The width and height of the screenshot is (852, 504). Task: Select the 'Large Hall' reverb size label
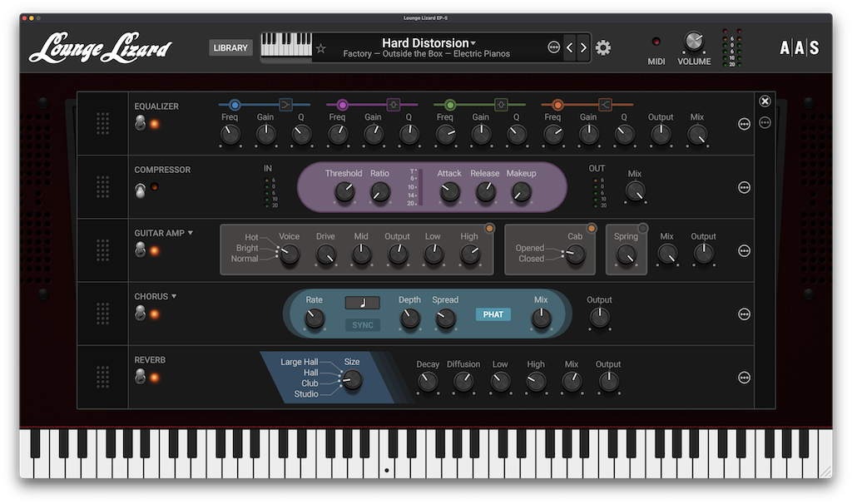299,362
